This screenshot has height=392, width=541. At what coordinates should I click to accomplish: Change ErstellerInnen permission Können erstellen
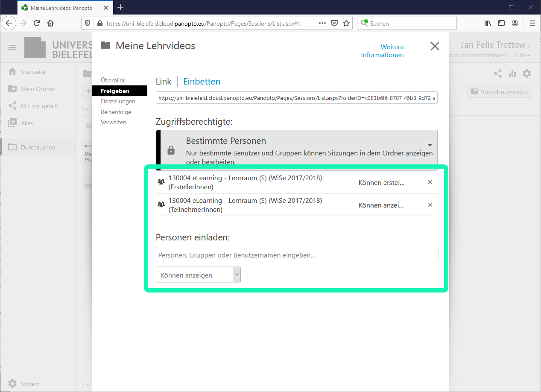(x=381, y=183)
